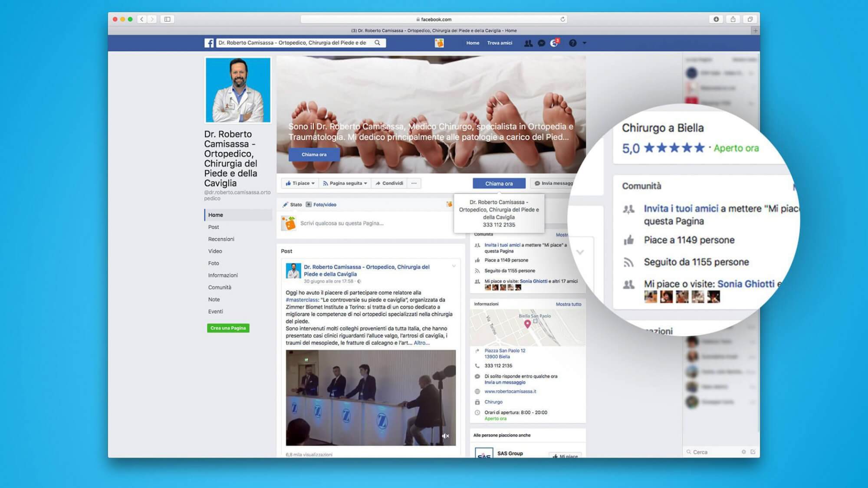
Task: Open Post in the page sidebar
Action: (x=214, y=227)
